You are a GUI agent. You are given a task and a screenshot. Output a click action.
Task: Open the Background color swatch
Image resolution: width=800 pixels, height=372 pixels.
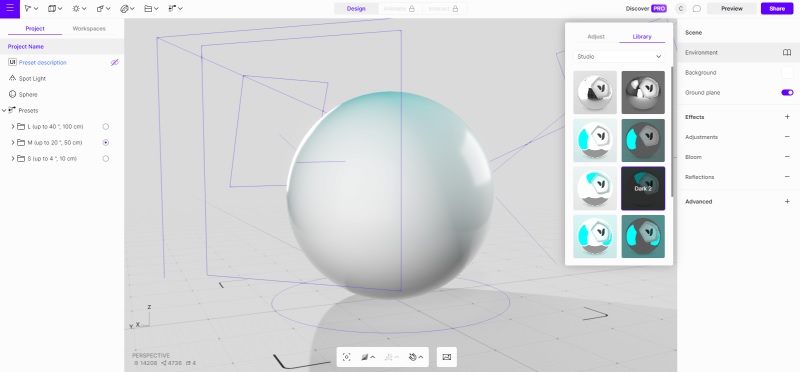coord(787,72)
